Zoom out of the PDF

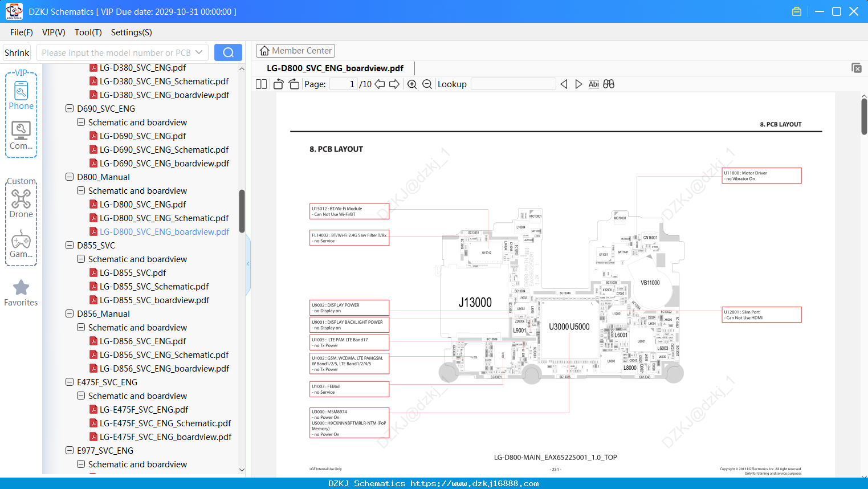[x=427, y=84]
